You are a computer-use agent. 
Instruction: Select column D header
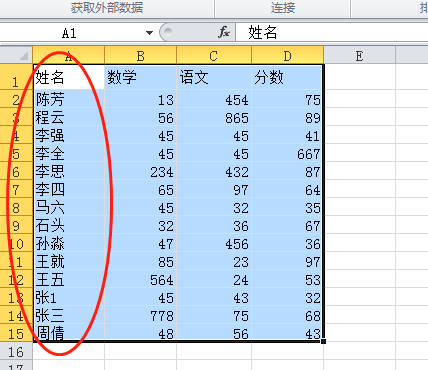[x=287, y=55]
